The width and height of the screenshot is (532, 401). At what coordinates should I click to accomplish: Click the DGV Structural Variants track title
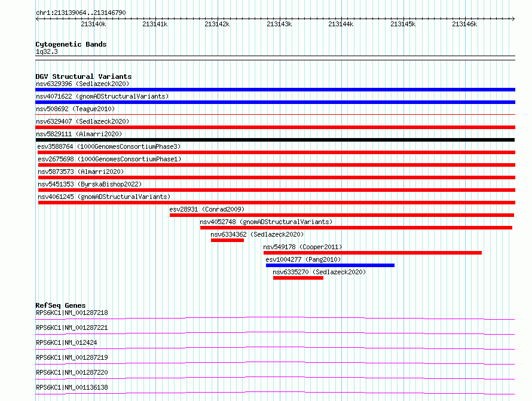click(84, 76)
